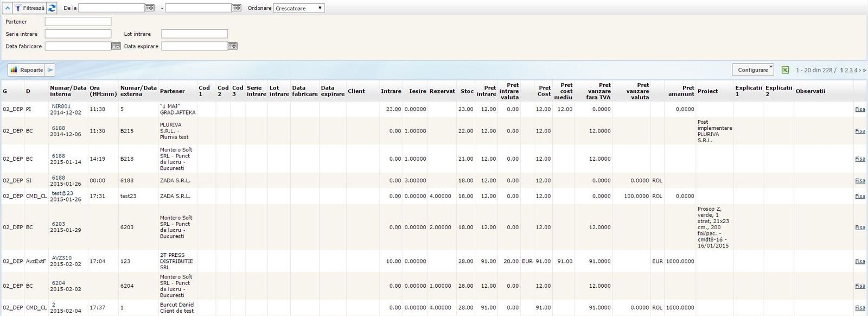This screenshot has width=868, height=316.
Task: Click the blue refresh arrows icon
Action: tap(52, 8)
